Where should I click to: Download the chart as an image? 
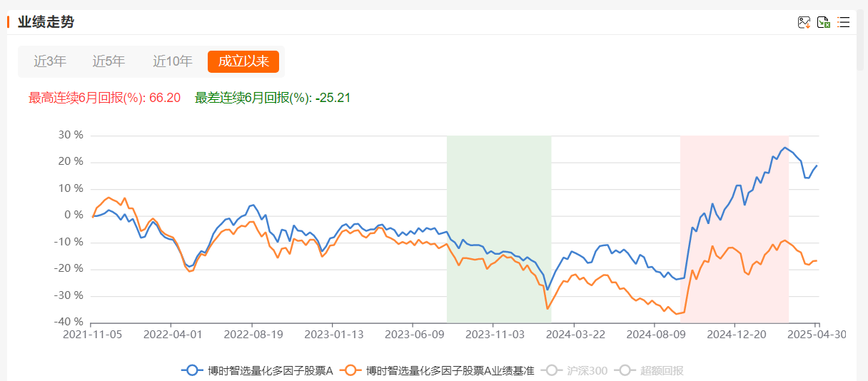click(804, 22)
